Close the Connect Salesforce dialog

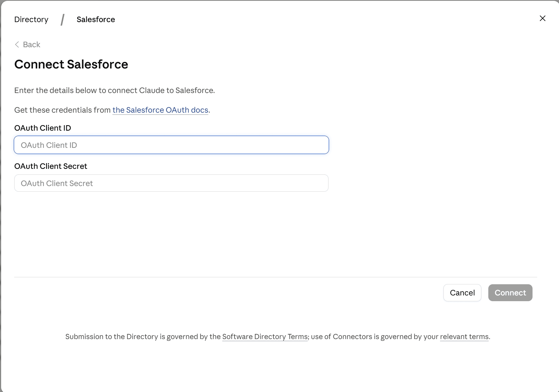pos(542,18)
